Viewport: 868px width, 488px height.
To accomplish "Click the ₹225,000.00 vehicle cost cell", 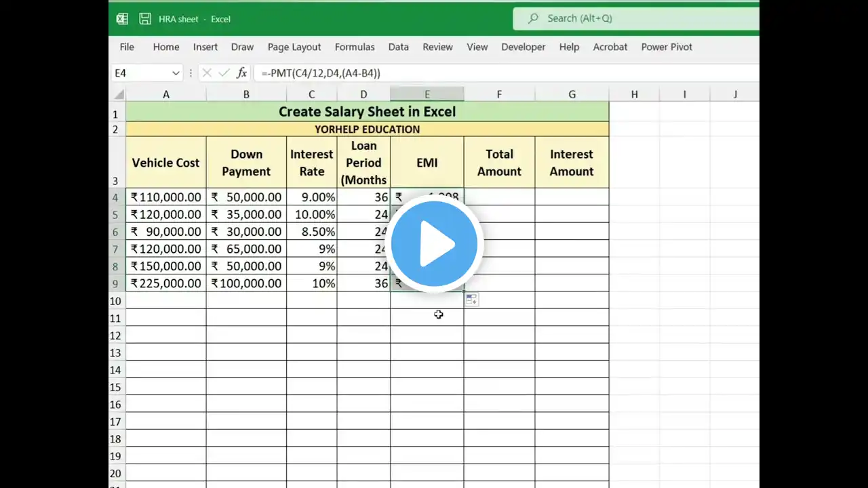I will [x=166, y=283].
